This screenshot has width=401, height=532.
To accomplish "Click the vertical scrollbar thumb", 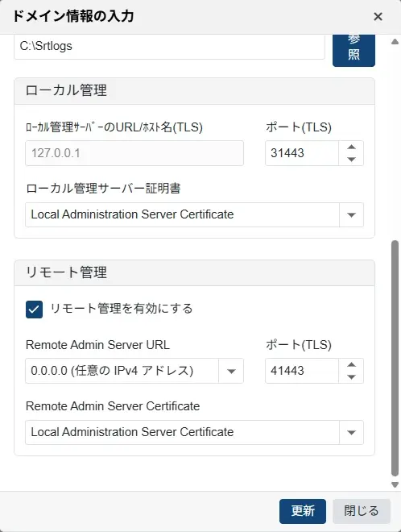I will point(395,359).
